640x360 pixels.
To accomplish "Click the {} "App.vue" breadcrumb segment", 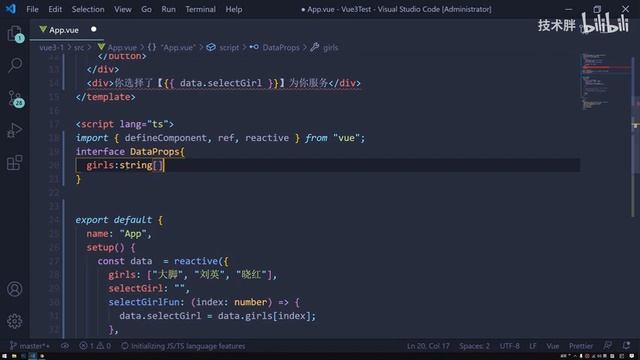I will coord(172,47).
